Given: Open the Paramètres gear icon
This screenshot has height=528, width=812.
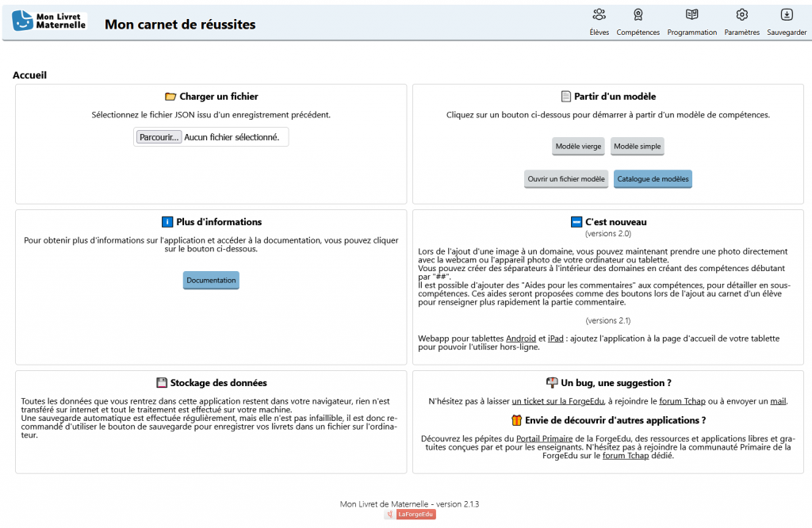Looking at the screenshot, I should [x=741, y=15].
